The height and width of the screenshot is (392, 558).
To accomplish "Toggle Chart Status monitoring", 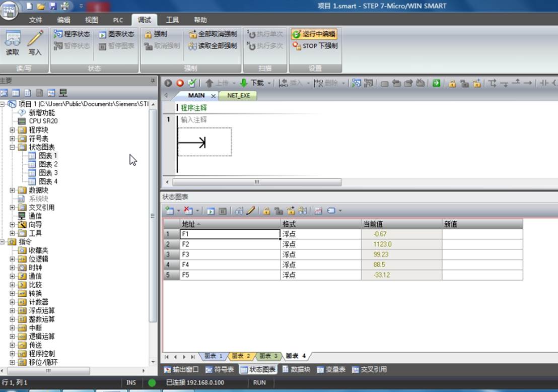I will [x=116, y=34].
